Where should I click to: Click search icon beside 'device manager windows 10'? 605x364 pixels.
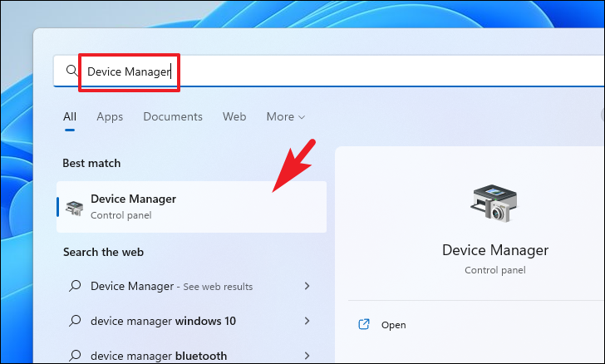coord(75,321)
